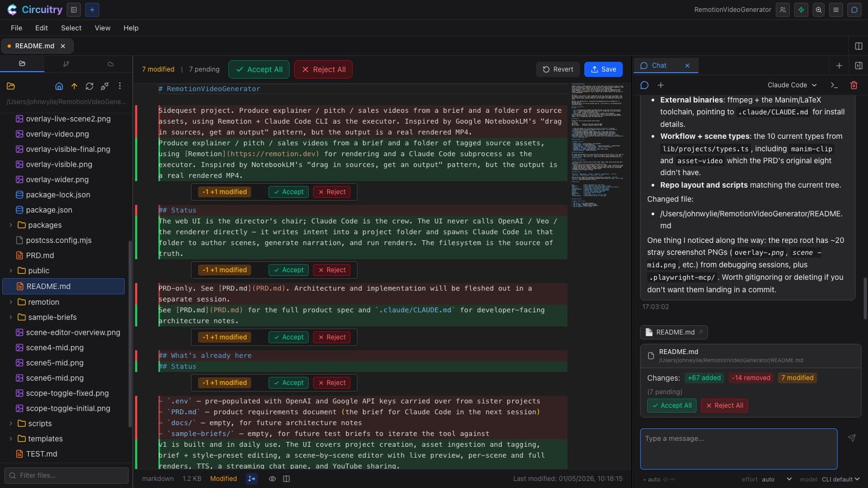Click the chat bubble icon in chat toolbar
Screen dimensions: 868x488
pyautogui.click(x=644, y=85)
